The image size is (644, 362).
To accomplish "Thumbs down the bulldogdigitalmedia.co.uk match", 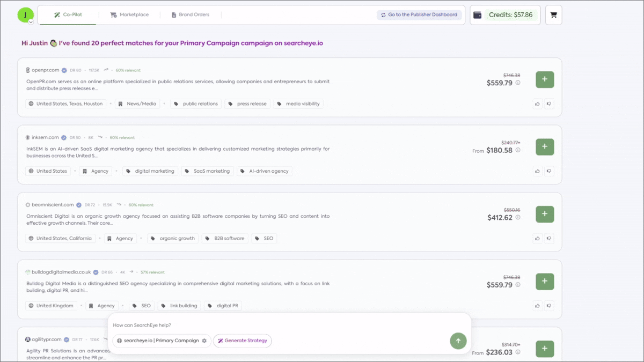I will 548,306.
